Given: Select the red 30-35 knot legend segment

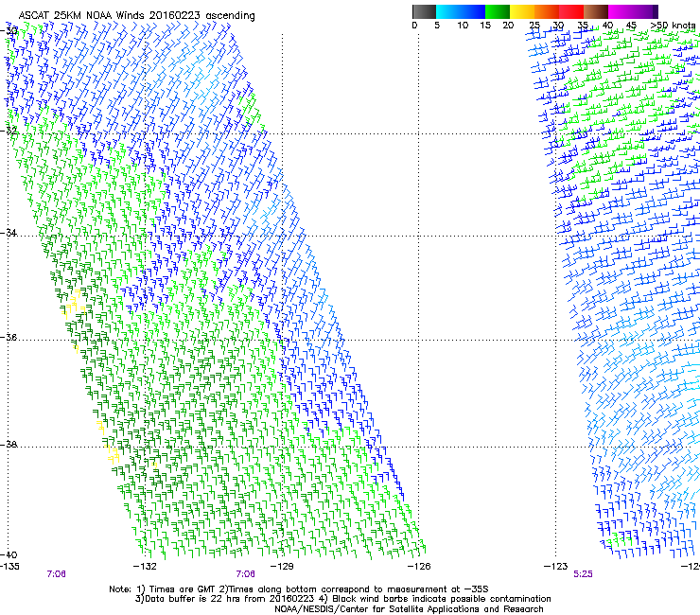Looking at the screenshot, I should 571,11.
